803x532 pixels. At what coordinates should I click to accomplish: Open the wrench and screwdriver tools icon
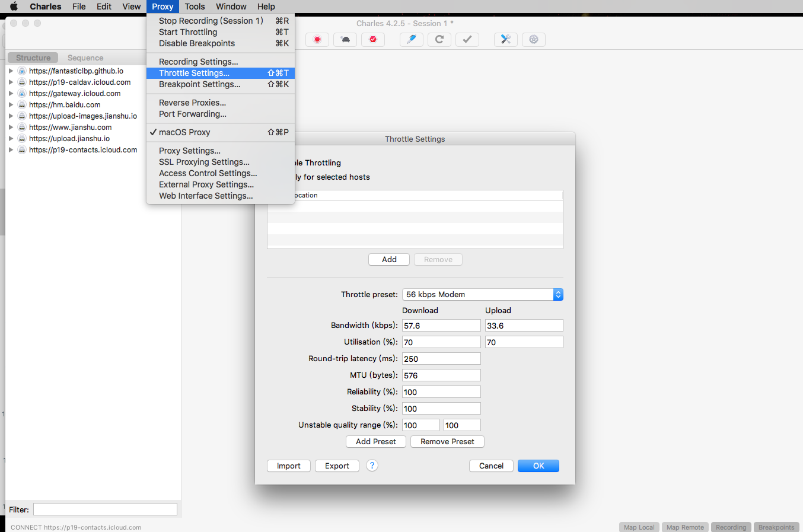[x=506, y=40]
